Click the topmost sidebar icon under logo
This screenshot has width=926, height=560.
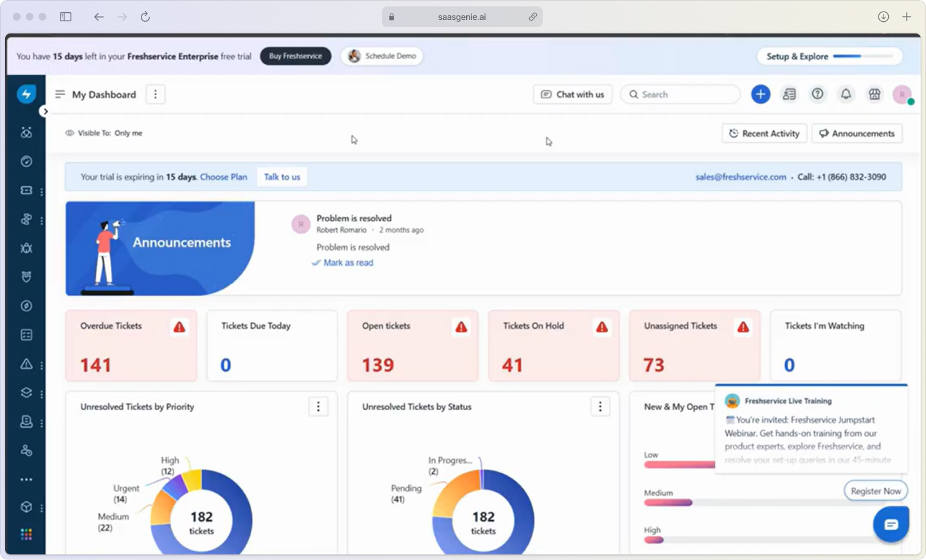tap(26, 132)
